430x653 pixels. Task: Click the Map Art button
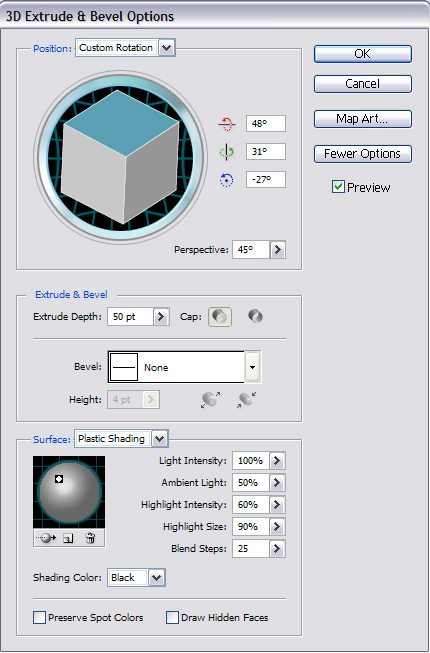point(363,119)
